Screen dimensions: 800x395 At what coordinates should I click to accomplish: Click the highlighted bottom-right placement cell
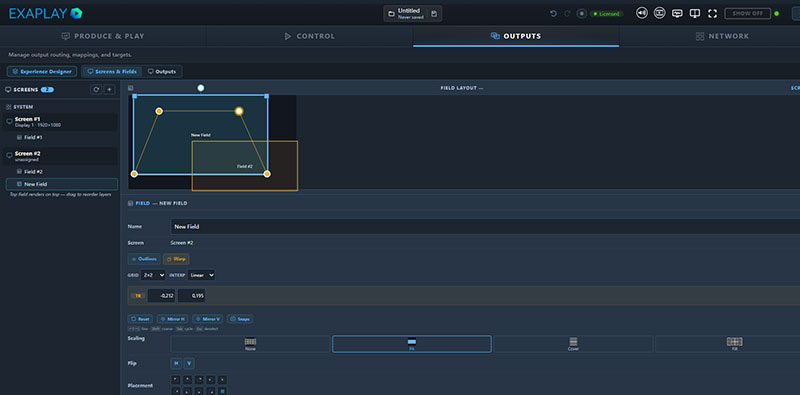pyautogui.click(x=222, y=391)
